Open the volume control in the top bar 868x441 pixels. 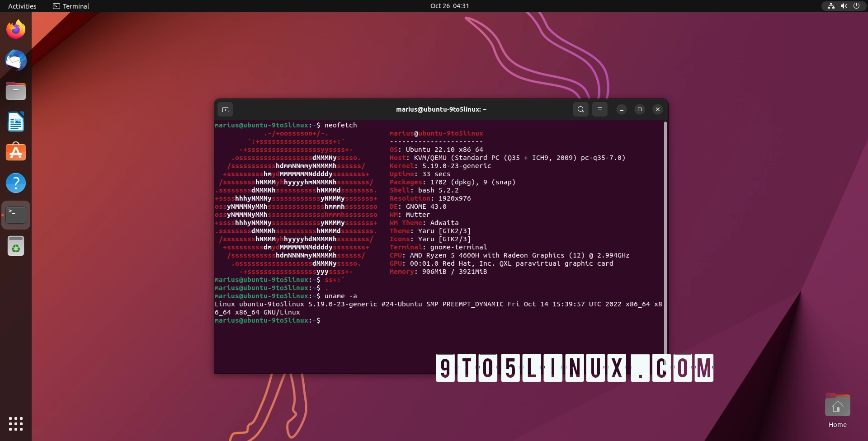pyautogui.click(x=844, y=6)
